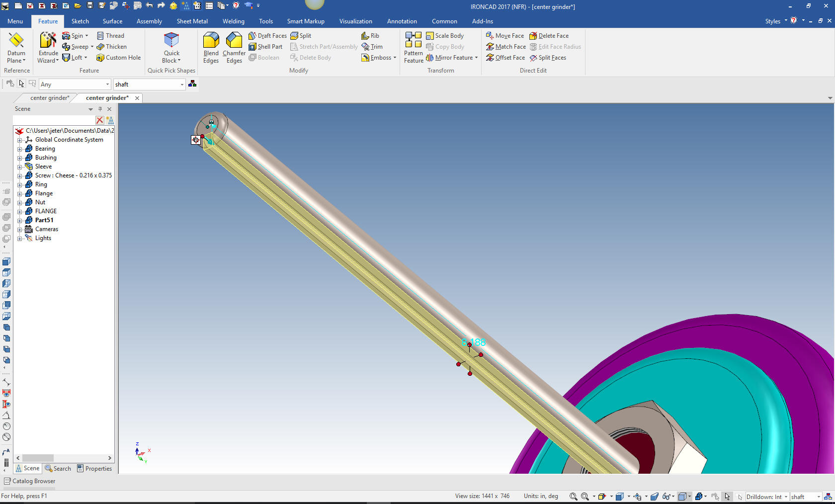Apply Blend Edges

point(211,47)
